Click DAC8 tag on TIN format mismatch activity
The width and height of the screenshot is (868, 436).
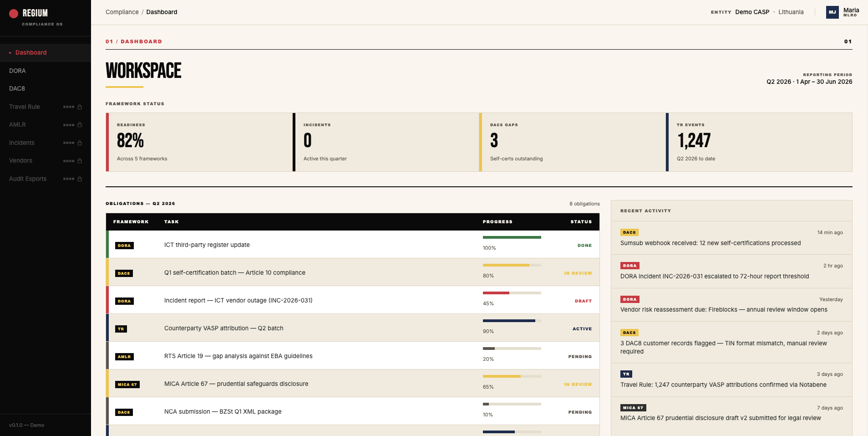coord(629,333)
